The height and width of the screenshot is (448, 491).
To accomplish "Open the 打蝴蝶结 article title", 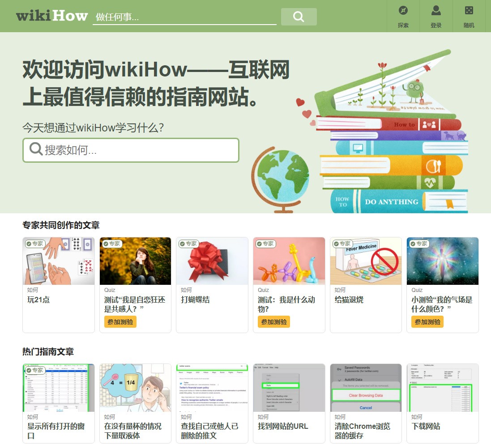I will pos(195,300).
